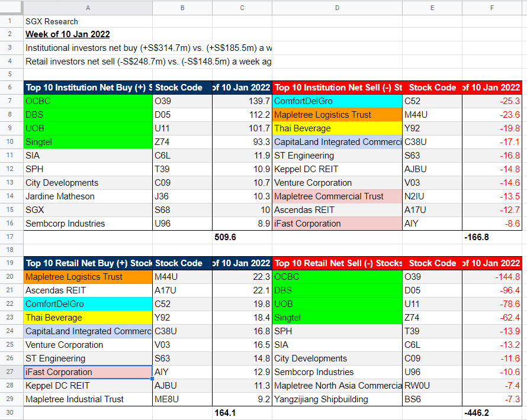The image size is (527, 420).
Task: Click the 'Week of 10 Jan 2022' cell
Action: 88,34
